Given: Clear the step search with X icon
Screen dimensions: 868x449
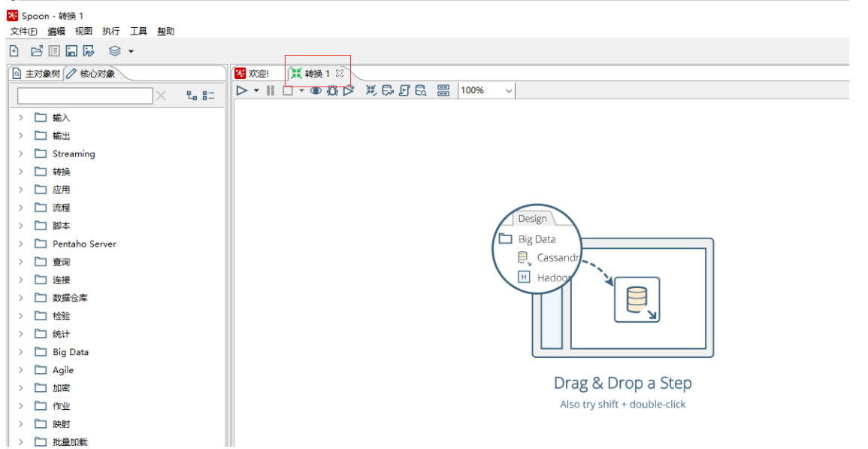Looking at the screenshot, I should pos(161,96).
